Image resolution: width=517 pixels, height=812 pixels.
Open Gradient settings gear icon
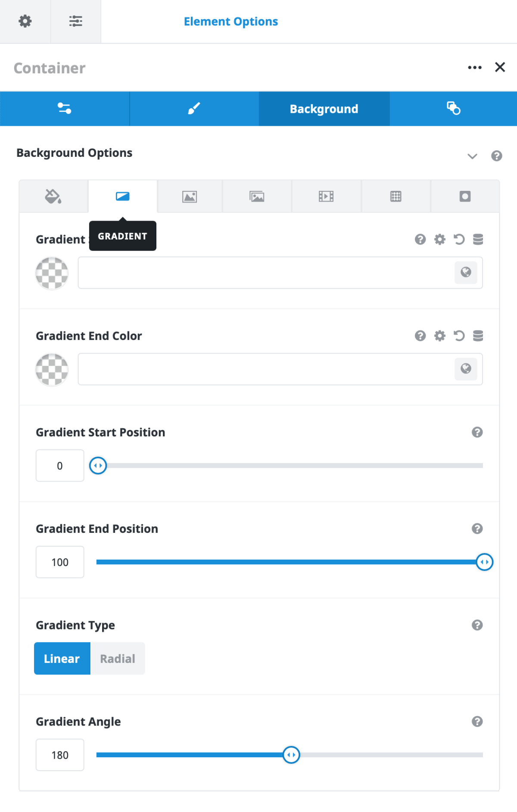pyautogui.click(x=439, y=240)
